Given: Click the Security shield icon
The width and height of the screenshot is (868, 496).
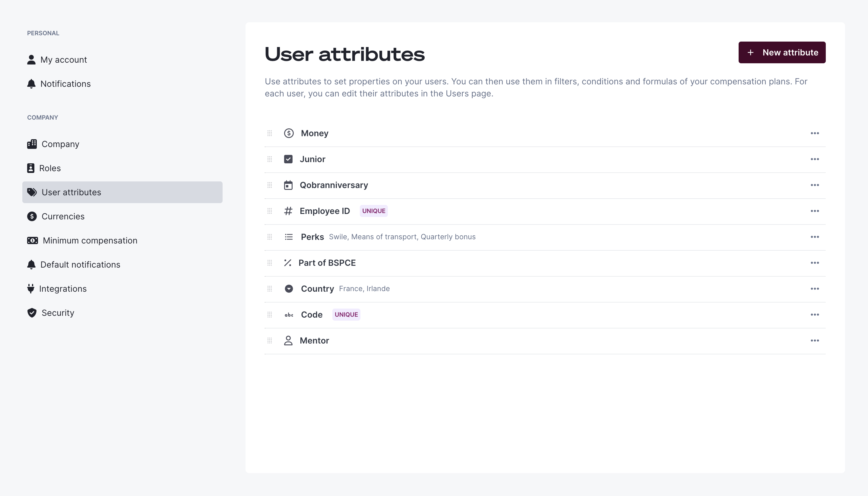Looking at the screenshot, I should pos(32,313).
